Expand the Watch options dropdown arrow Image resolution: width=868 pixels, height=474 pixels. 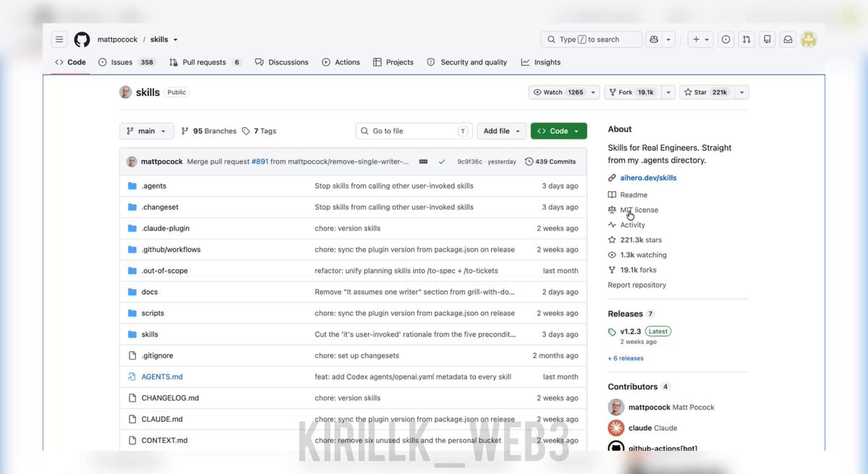(x=593, y=93)
